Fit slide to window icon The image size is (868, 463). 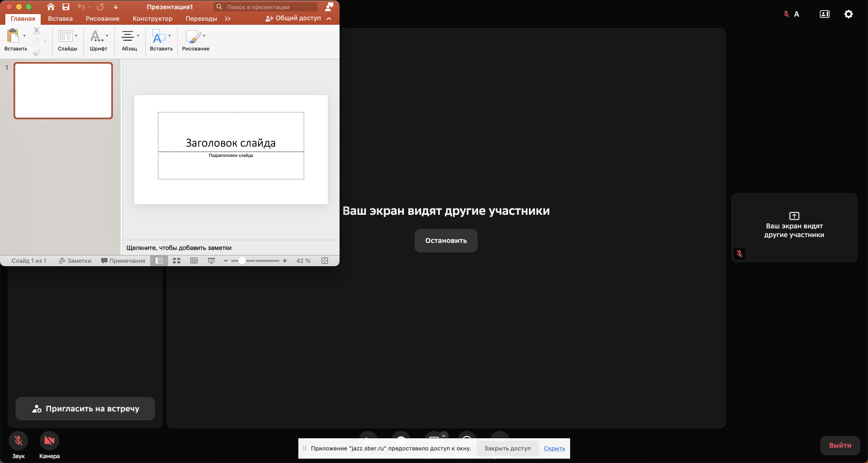(x=325, y=261)
